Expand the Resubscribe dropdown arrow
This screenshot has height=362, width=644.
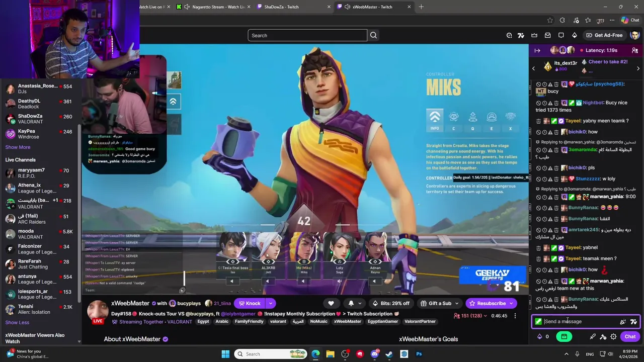pos(511,303)
